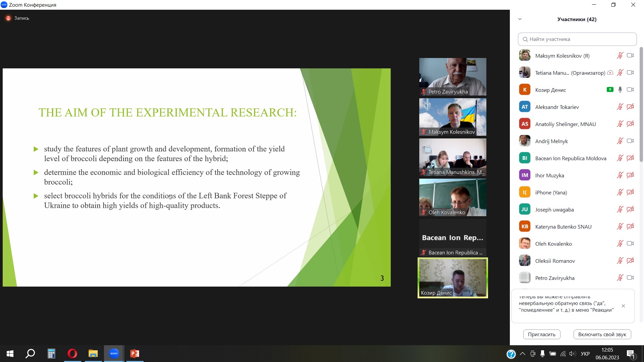Screen dimensions: 644x362
Task: Open УКР keyboard language selector
Action: [585, 354]
